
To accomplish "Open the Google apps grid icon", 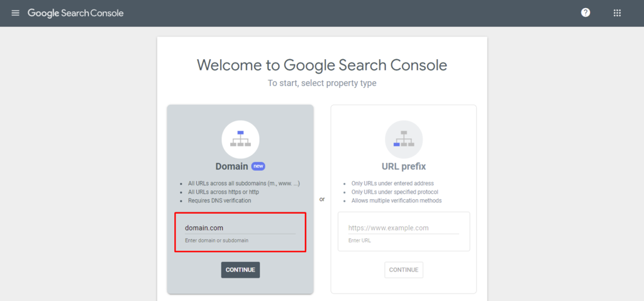I will point(617,13).
